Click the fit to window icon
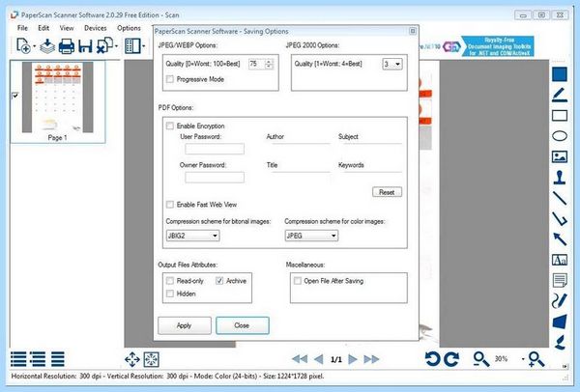 point(152,359)
